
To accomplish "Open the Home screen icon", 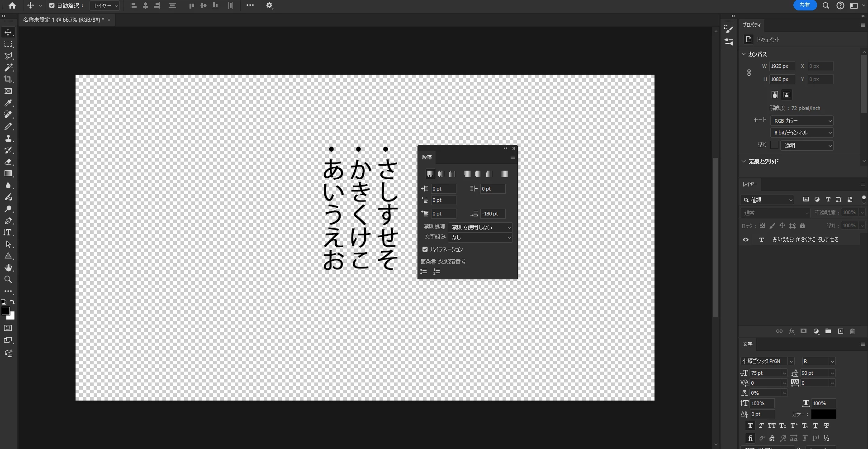I will (x=12, y=5).
